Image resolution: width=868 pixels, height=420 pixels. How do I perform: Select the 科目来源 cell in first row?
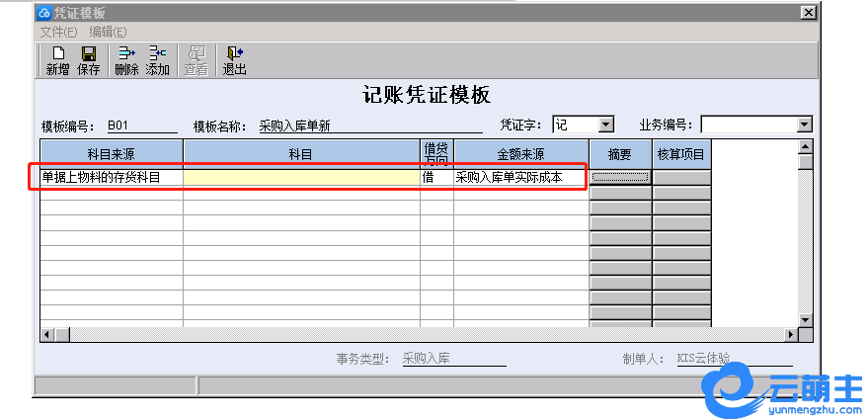pyautogui.click(x=111, y=177)
